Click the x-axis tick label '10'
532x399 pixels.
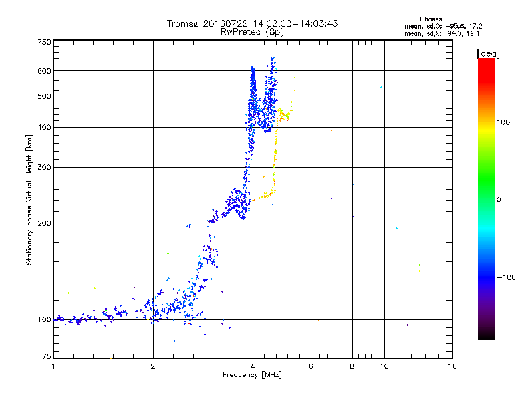384,366
